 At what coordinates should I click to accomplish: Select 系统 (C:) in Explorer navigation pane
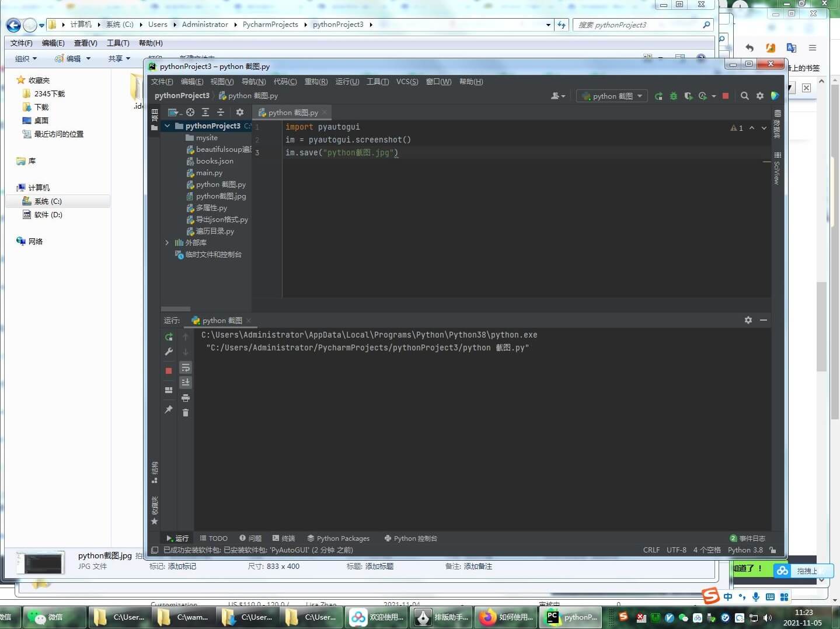tap(57, 201)
